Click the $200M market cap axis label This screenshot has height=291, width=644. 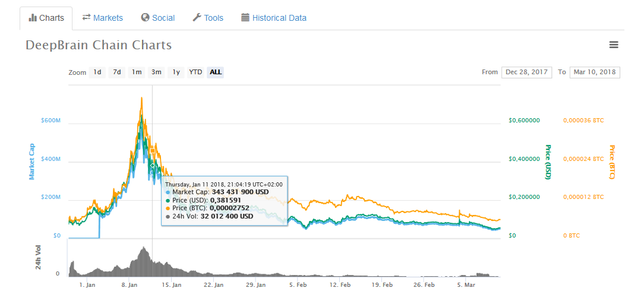coord(50,197)
